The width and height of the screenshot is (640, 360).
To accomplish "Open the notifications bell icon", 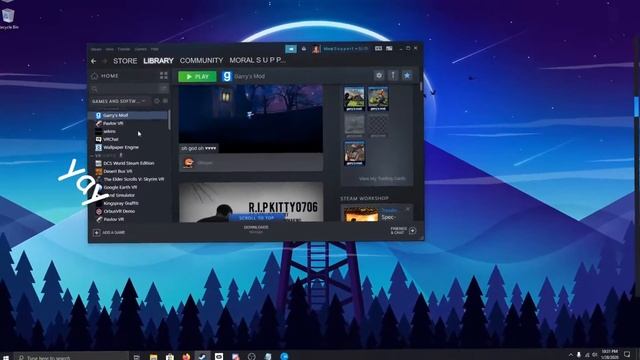I will tap(304, 49).
